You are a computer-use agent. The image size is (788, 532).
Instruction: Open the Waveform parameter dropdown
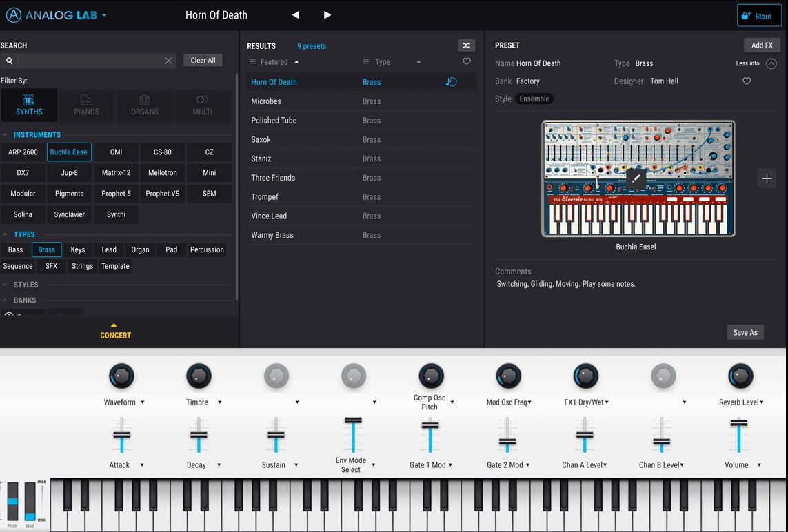point(141,402)
